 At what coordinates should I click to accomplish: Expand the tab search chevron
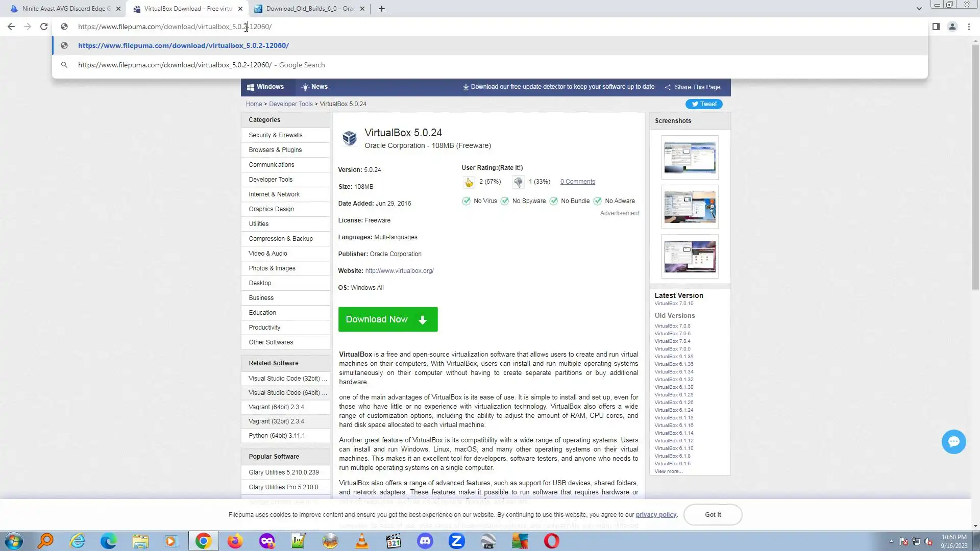click(x=919, y=9)
